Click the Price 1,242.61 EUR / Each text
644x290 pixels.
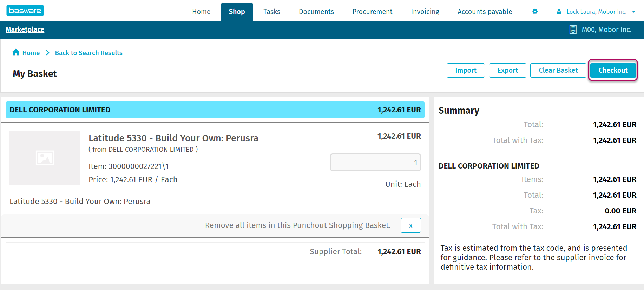133,179
